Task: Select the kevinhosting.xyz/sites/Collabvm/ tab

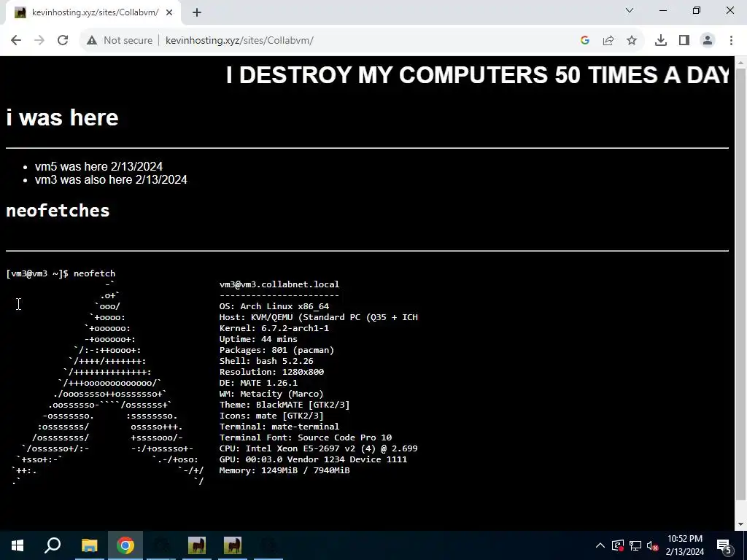Action: coord(92,13)
